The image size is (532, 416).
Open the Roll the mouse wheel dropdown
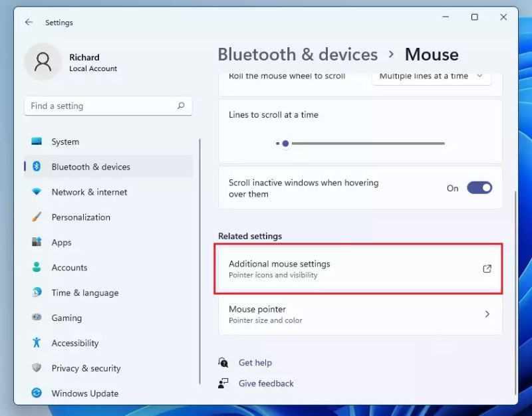coord(431,76)
